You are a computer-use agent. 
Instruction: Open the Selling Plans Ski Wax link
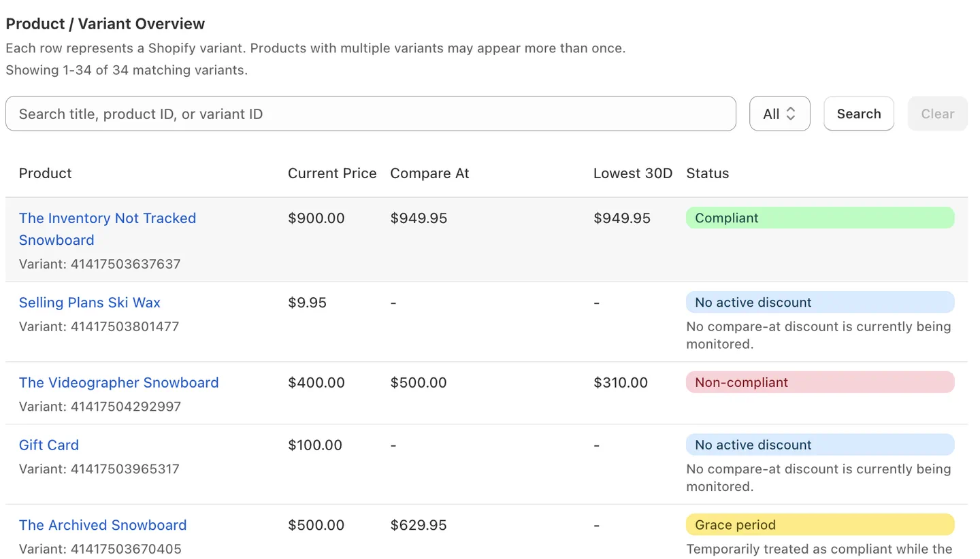point(90,303)
